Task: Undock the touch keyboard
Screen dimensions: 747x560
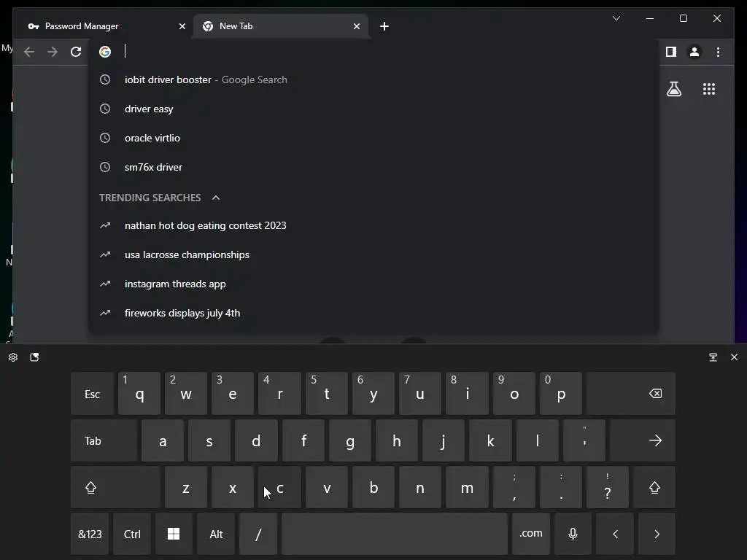Action: point(713,357)
